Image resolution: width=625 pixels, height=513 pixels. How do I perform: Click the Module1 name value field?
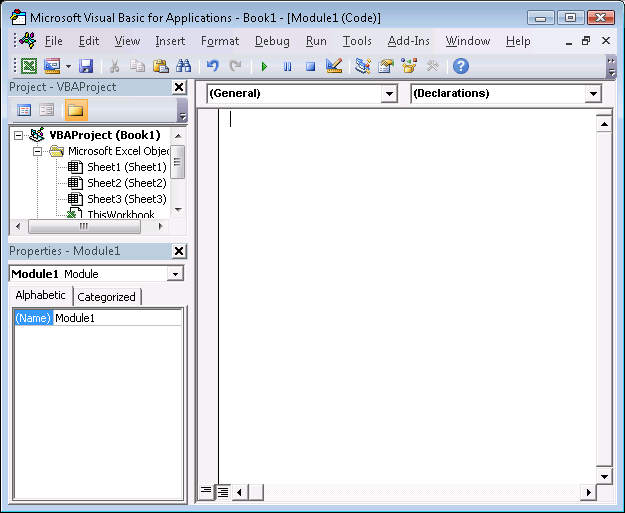tap(118, 318)
